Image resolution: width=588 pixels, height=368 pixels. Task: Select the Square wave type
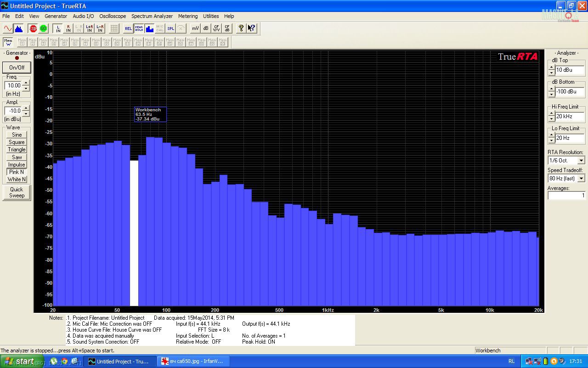pos(17,142)
